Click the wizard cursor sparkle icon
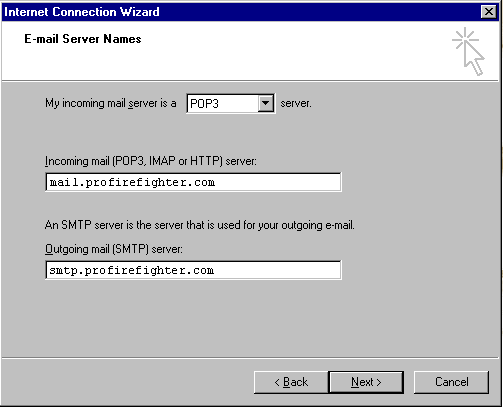Viewport: 503px width, 408px height. tap(468, 51)
